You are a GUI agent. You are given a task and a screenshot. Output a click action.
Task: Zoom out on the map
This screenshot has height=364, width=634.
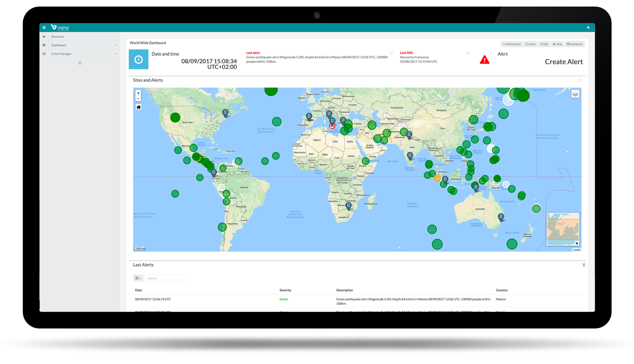[x=138, y=99]
